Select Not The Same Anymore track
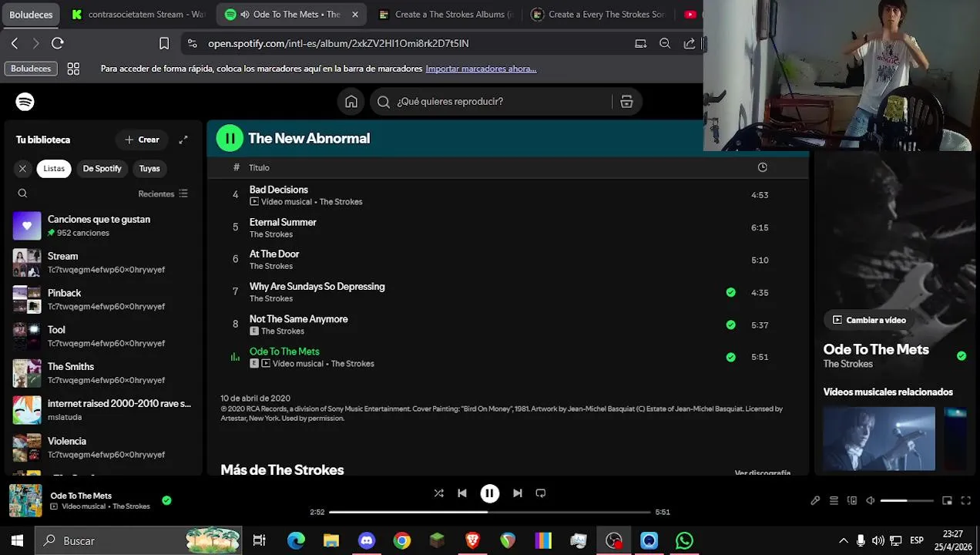 click(x=508, y=325)
